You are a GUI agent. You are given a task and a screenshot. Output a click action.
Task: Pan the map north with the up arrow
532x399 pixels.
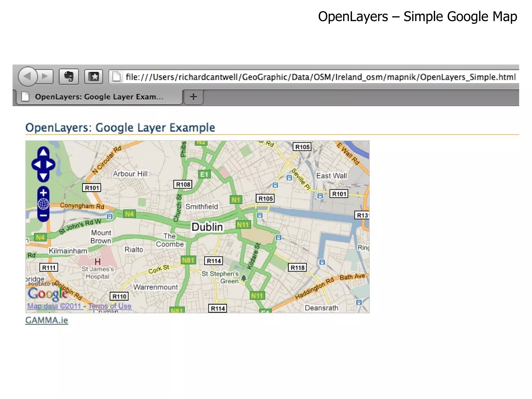[x=43, y=152]
